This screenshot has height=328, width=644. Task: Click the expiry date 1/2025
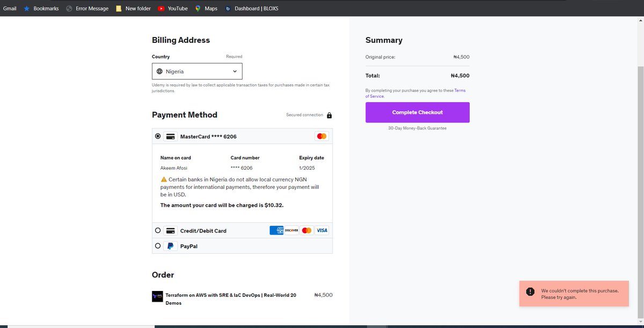(307, 168)
